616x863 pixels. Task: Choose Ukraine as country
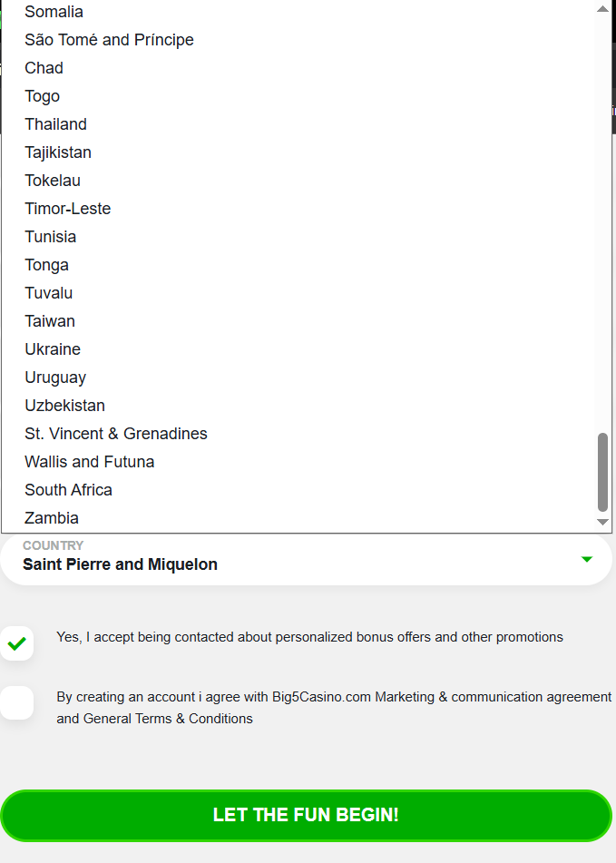(x=53, y=349)
